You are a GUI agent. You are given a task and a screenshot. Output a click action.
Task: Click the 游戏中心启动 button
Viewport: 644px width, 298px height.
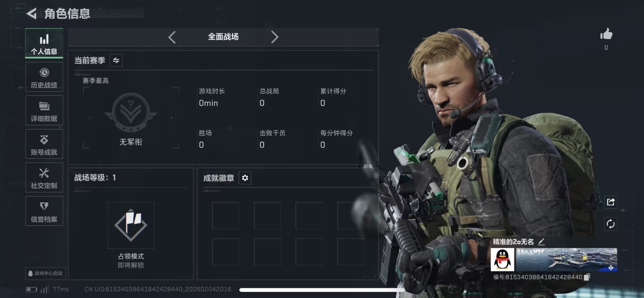[x=45, y=273]
